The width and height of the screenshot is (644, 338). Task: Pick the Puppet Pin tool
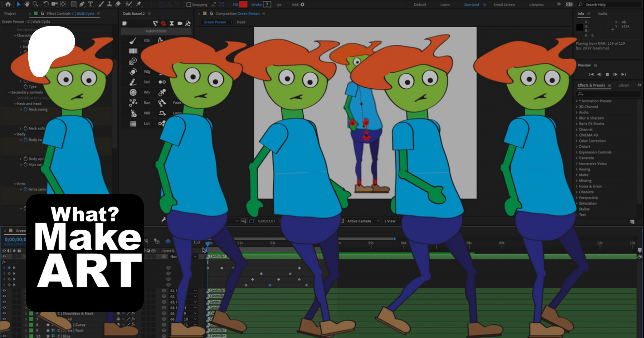[139, 4]
